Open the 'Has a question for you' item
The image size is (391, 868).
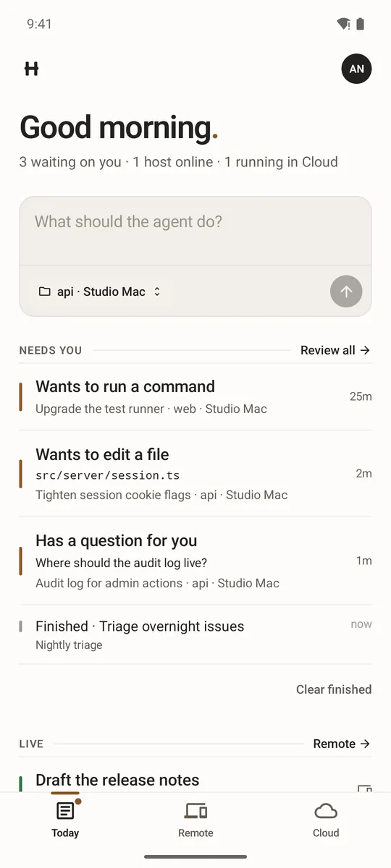coord(195,561)
